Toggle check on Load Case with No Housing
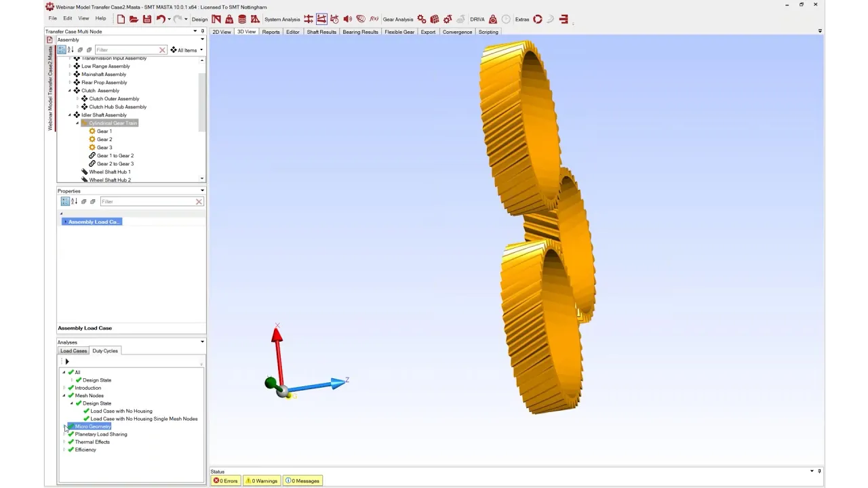Image resolution: width=868 pixels, height=488 pixels. 86,411
